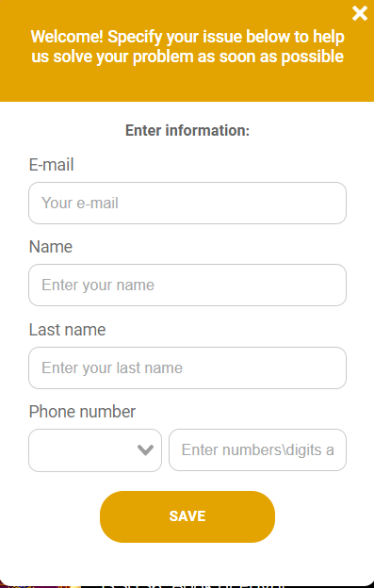374x588 pixels.
Task: Submit the form with the SAVE button
Action: pos(187,516)
